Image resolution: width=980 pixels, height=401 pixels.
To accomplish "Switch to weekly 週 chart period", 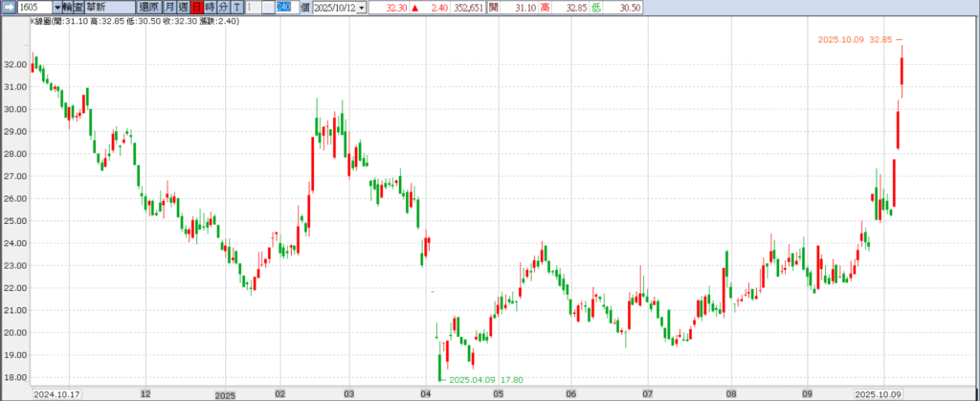I will click(x=183, y=7).
